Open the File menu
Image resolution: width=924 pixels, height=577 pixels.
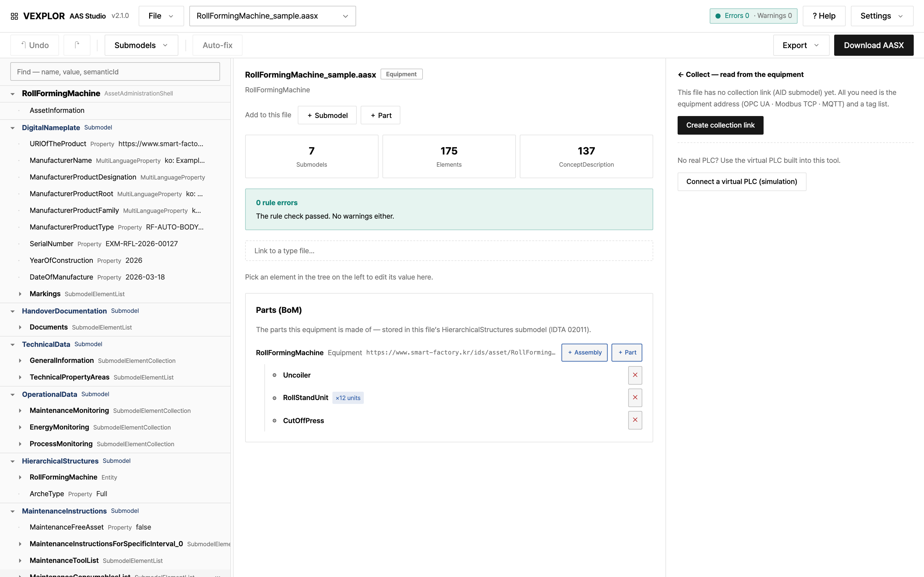(x=161, y=16)
